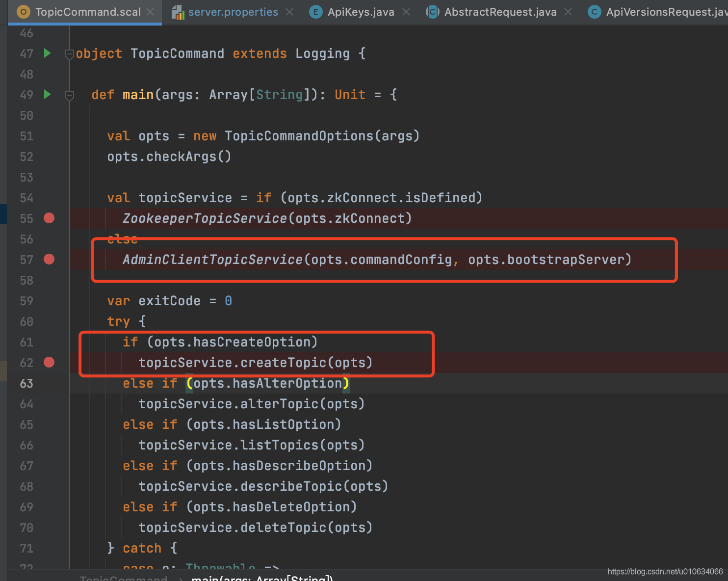Viewport: 728px width, 581px height.
Task: Open the server.properties tab
Action: point(233,12)
